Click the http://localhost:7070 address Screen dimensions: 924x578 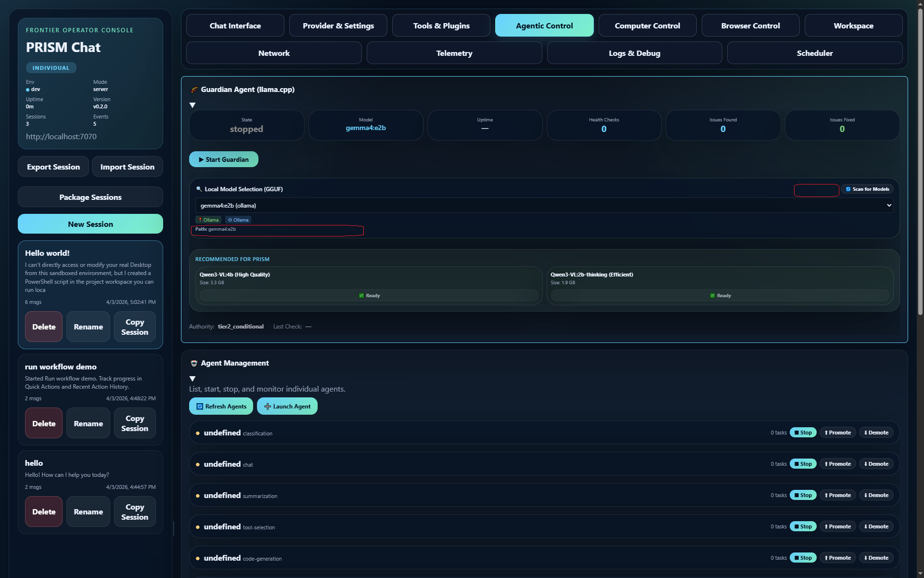(61, 136)
